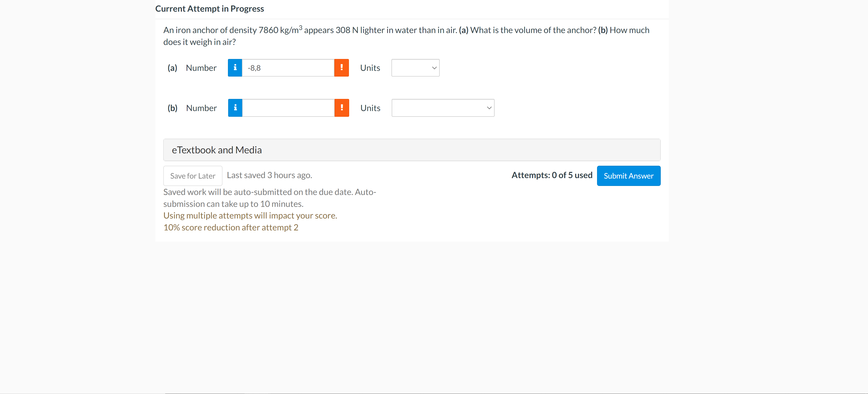This screenshot has width=868, height=394.
Task: Click the blue info icon for part (b)
Action: (x=235, y=108)
